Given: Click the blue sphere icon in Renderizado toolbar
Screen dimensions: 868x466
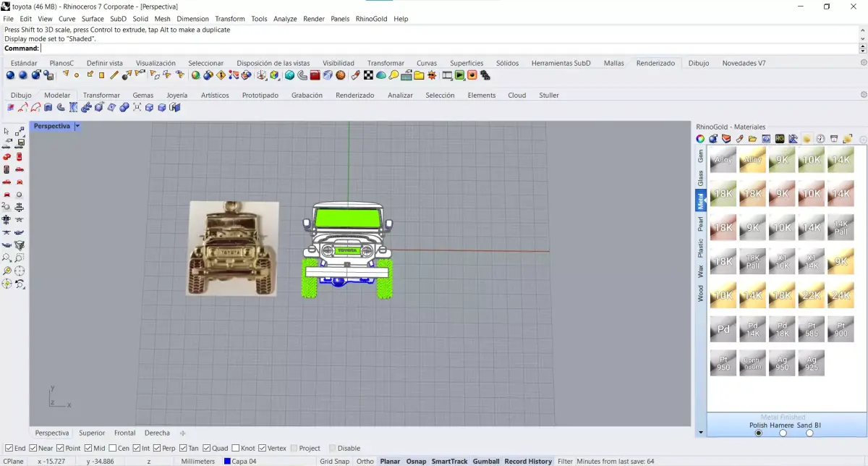Looking at the screenshot, I should click(x=9, y=75).
